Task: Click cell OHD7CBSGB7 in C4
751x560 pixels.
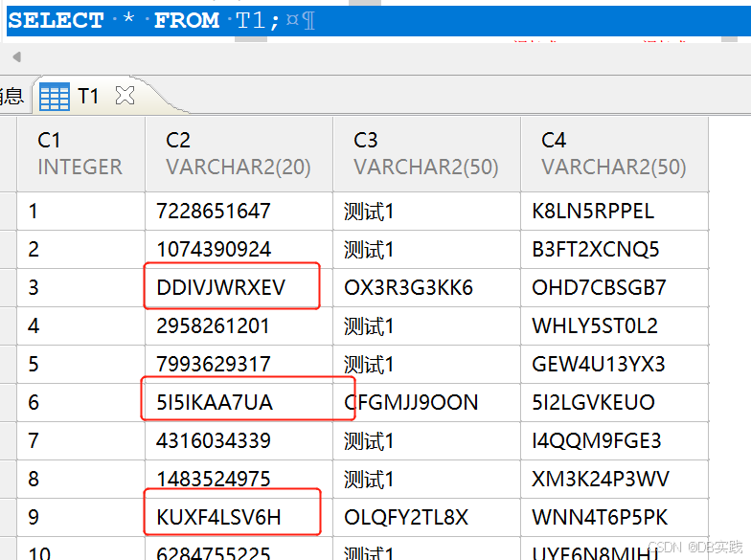Action: 615,287
